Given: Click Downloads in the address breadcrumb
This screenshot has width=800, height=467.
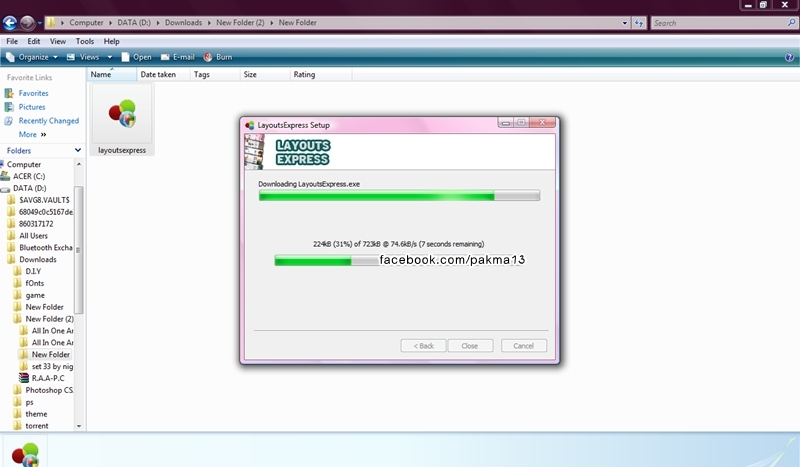Looking at the screenshot, I should click(x=183, y=23).
